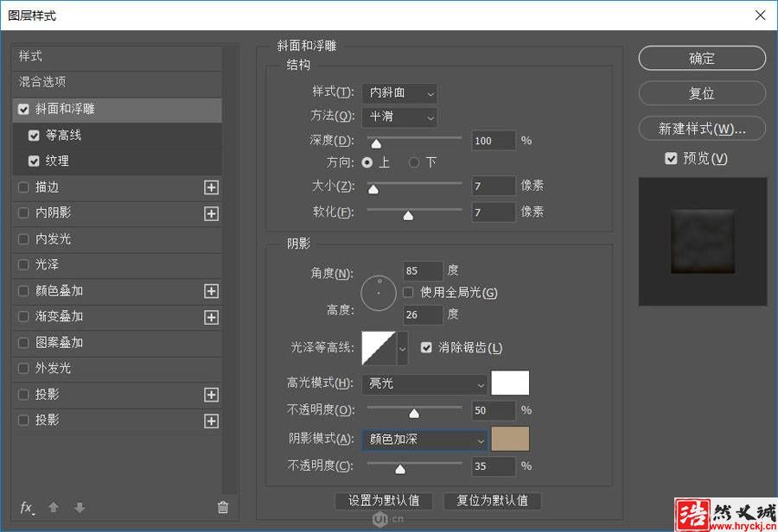Image resolution: width=778 pixels, height=532 pixels.
Task: Click the highlight opacity slider handle at 50
Action: [x=414, y=414]
